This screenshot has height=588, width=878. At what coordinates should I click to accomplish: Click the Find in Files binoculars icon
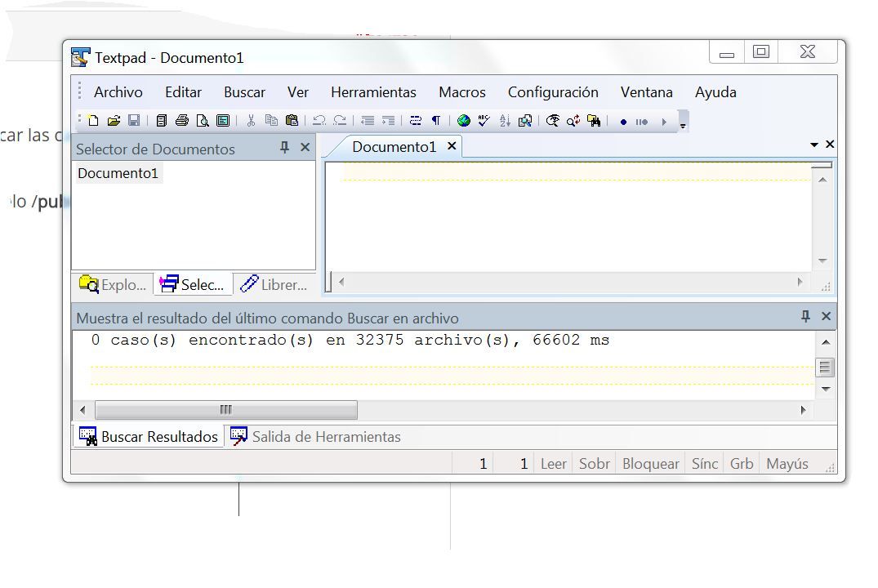point(594,120)
